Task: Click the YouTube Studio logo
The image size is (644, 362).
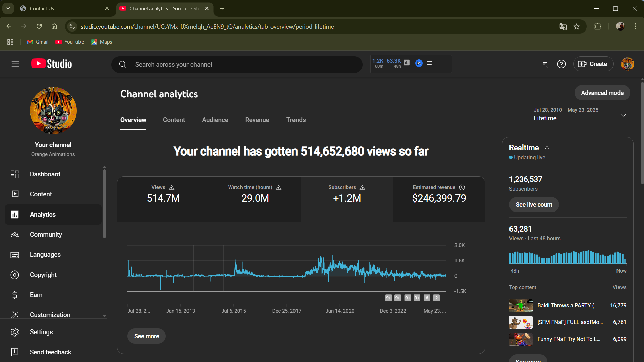Action: click(51, 64)
